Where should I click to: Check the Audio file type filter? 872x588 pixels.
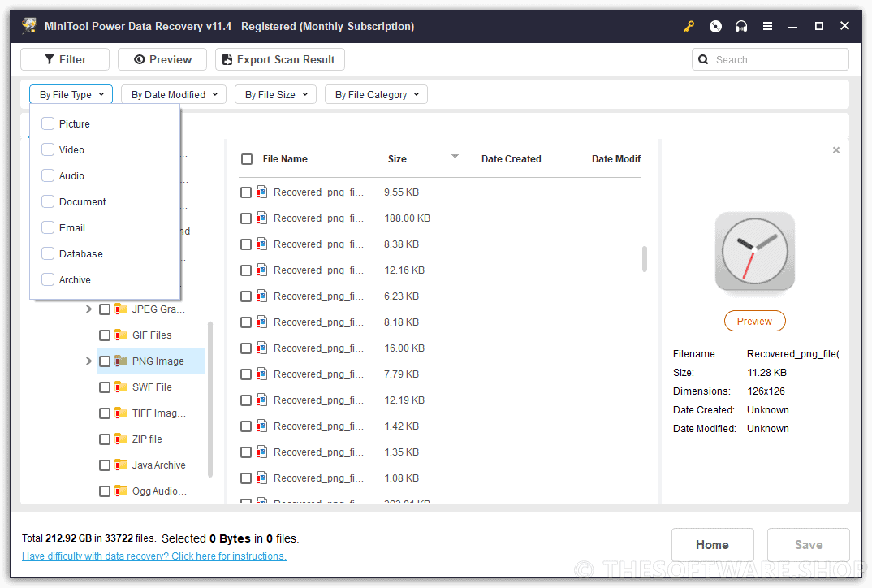pyautogui.click(x=48, y=175)
